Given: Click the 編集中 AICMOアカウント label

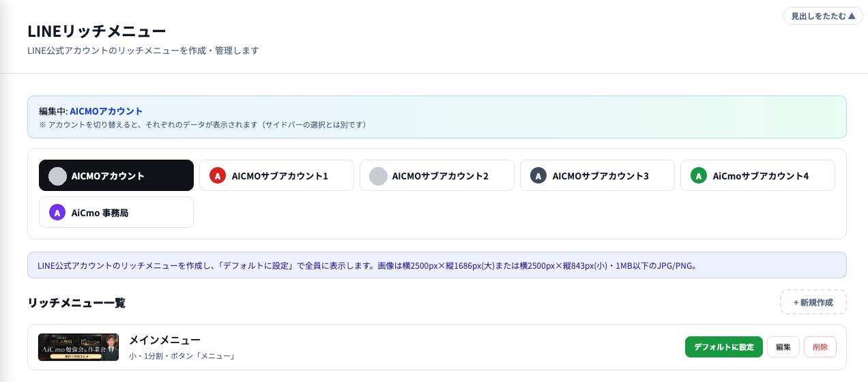Looking at the screenshot, I should click(x=91, y=111).
